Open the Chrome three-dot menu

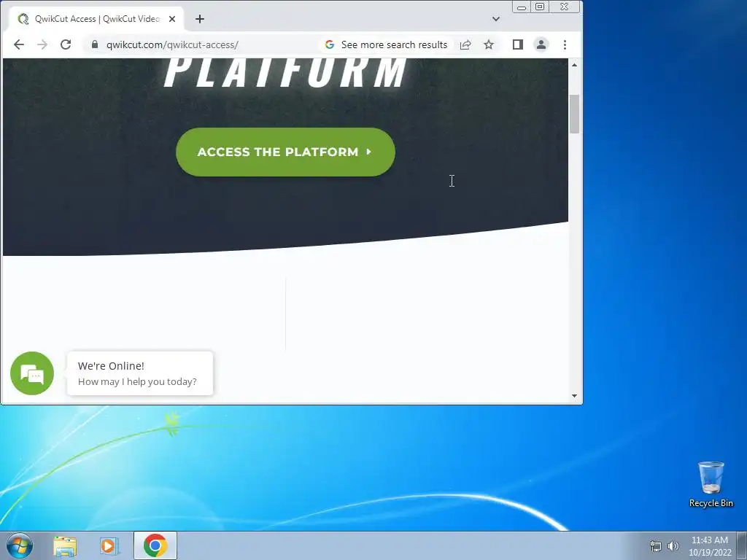click(565, 44)
